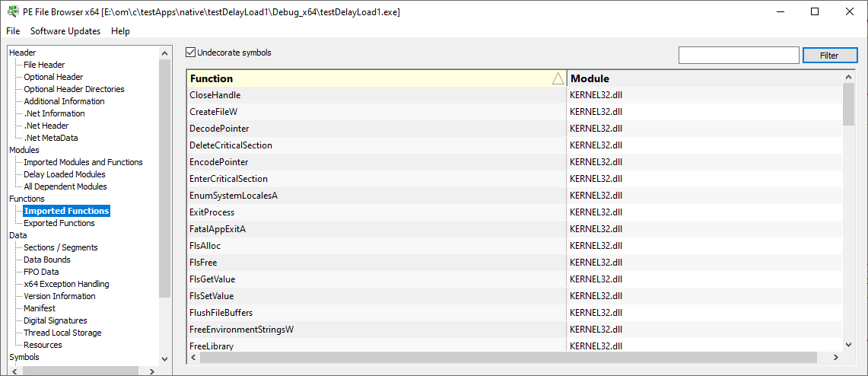
Task: Select Delay Loaded Modules tree item
Action: [64, 174]
